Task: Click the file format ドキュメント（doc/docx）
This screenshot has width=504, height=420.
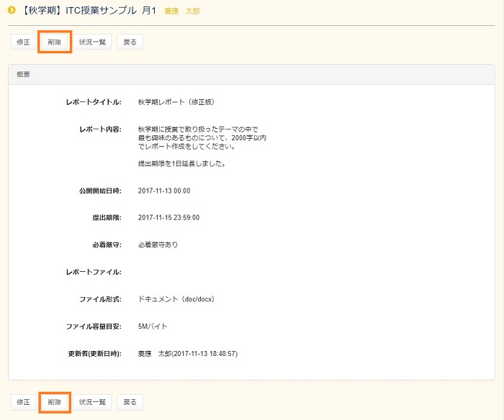Action: [x=176, y=298]
